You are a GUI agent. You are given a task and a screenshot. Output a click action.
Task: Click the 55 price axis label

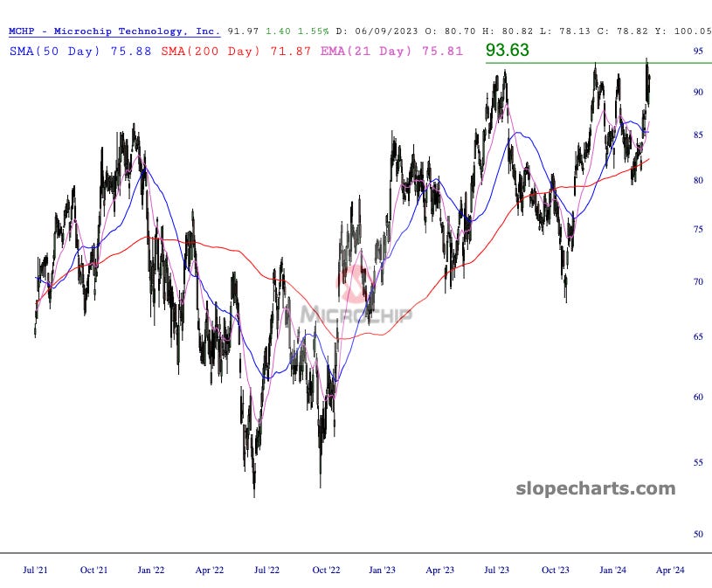click(x=698, y=463)
